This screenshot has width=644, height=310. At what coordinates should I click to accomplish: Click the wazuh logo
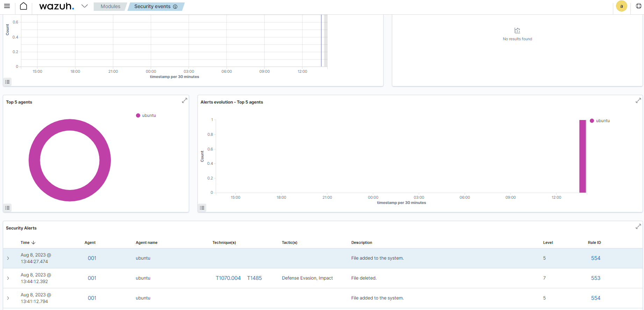point(57,6)
